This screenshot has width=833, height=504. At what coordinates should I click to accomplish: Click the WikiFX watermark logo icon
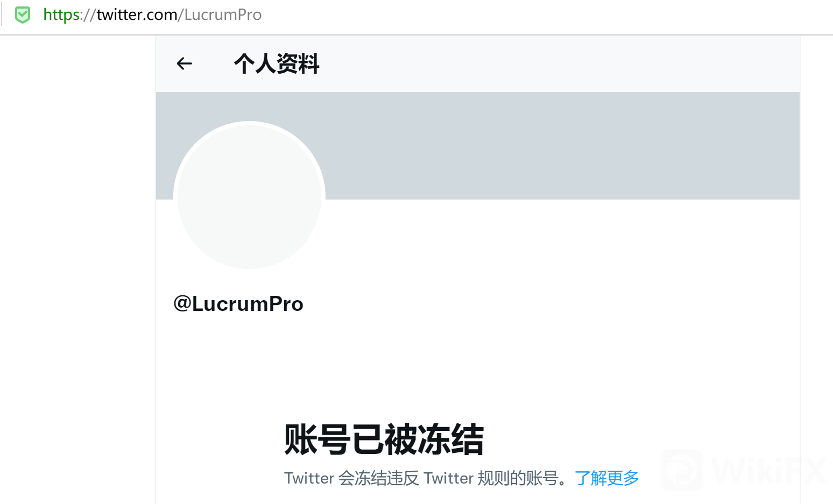click(x=681, y=470)
